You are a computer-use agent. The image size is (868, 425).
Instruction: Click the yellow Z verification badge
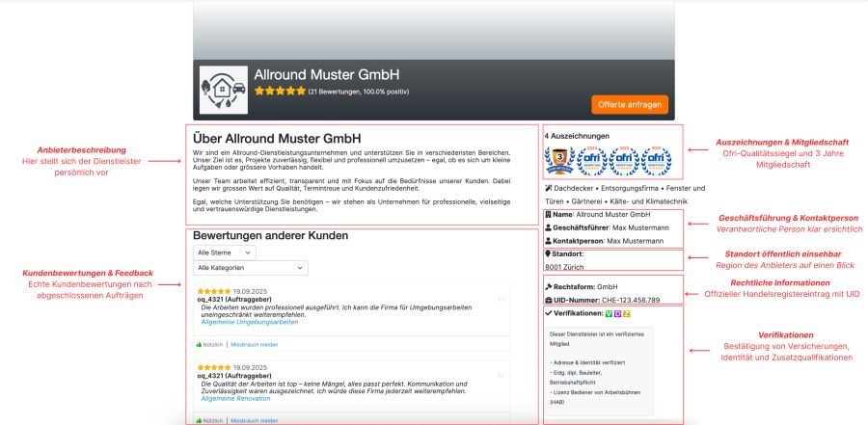click(x=627, y=314)
